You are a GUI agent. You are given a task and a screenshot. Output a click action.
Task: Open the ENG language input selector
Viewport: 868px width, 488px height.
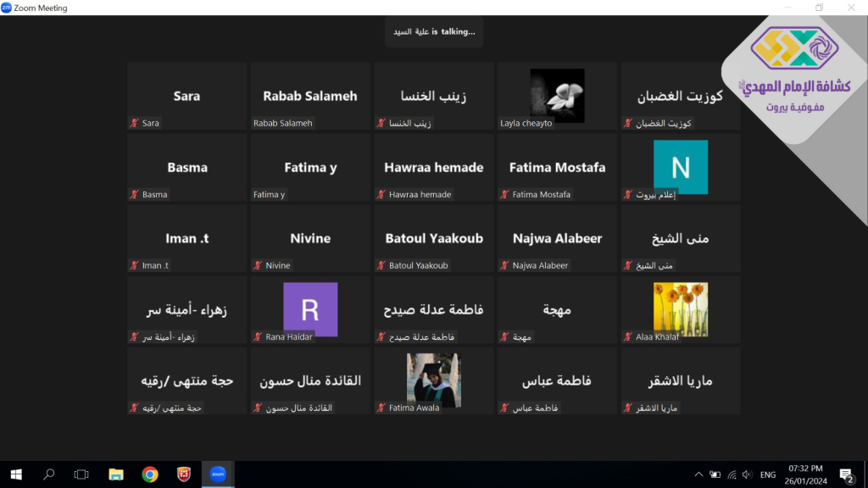coord(768,474)
